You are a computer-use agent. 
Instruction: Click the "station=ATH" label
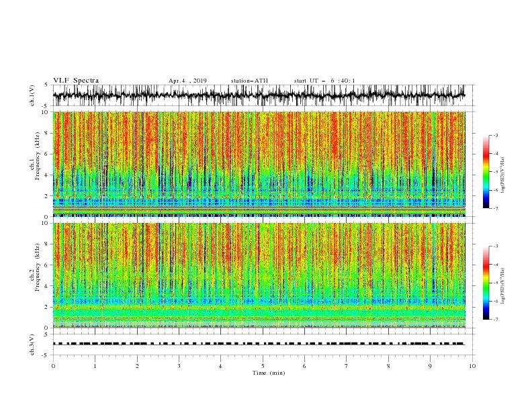(x=249, y=81)
